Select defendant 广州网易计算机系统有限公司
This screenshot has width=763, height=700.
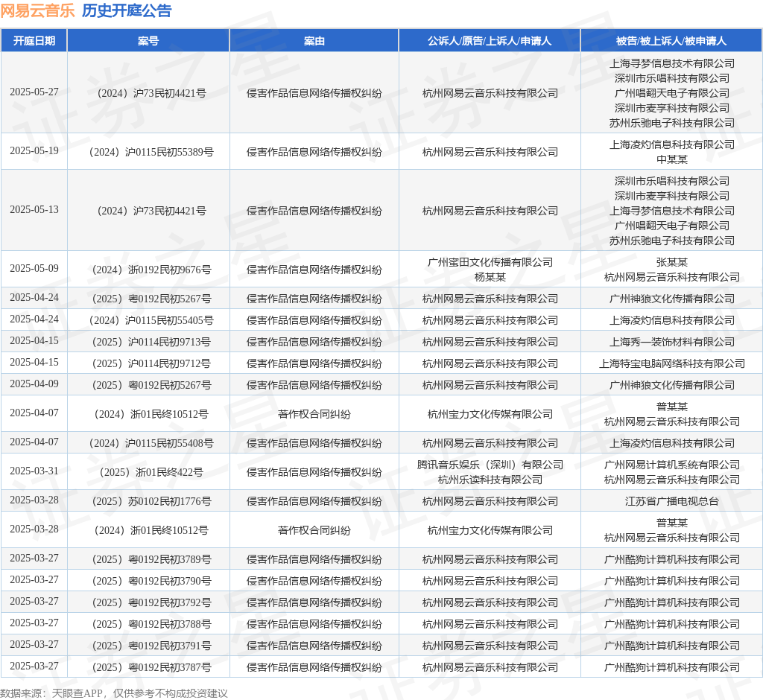672,465
